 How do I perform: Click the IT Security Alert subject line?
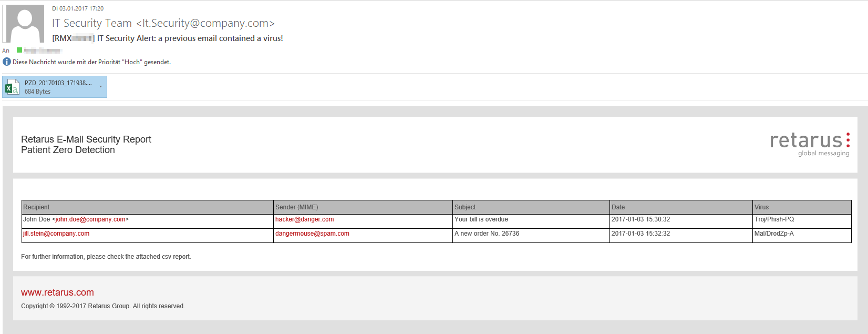(x=190, y=38)
